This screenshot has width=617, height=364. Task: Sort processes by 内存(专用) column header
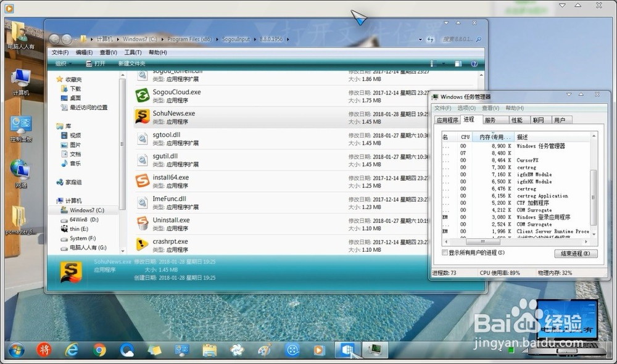(x=494, y=137)
